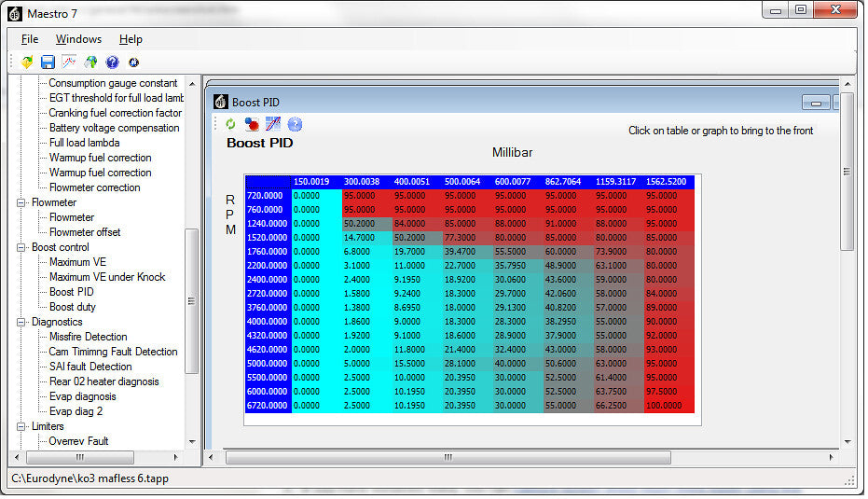The height and width of the screenshot is (499, 868).
Task: Click the tree panel vertical scrollbar thumb
Action: tap(191, 300)
